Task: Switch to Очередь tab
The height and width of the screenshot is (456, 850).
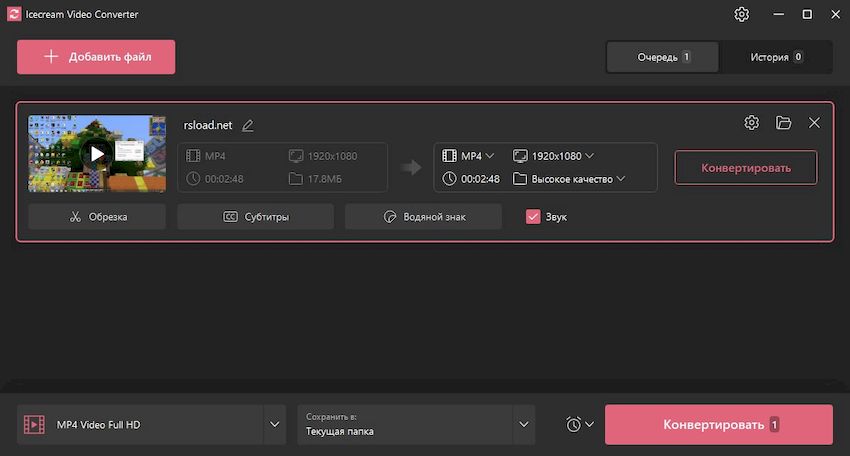Action: click(662, 57)
